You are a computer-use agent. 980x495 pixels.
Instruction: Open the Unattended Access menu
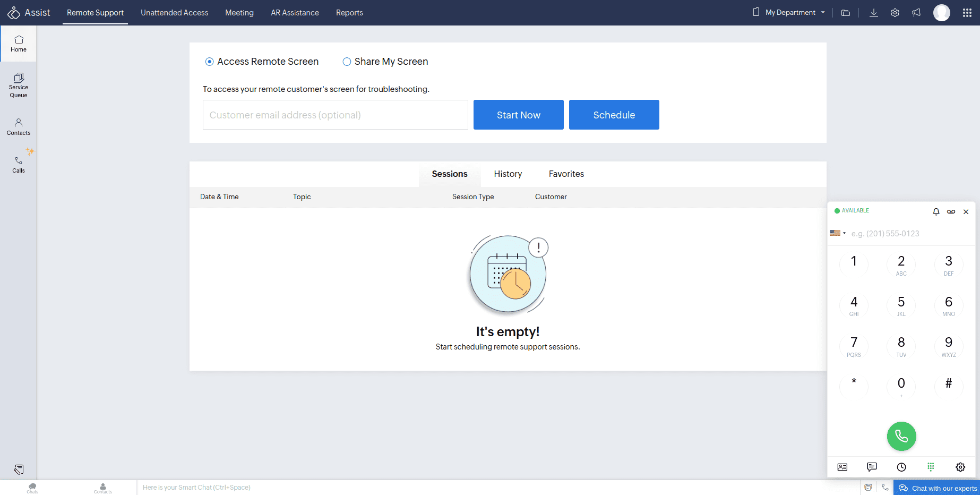pyautogui.click(x=174, y=13)
